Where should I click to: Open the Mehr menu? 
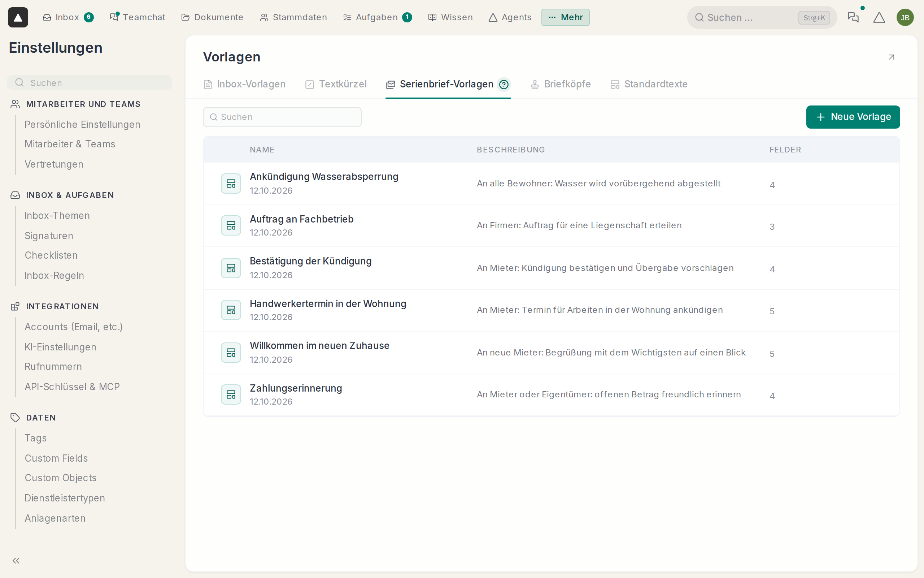pyautogui.click(x=565, y=17)
